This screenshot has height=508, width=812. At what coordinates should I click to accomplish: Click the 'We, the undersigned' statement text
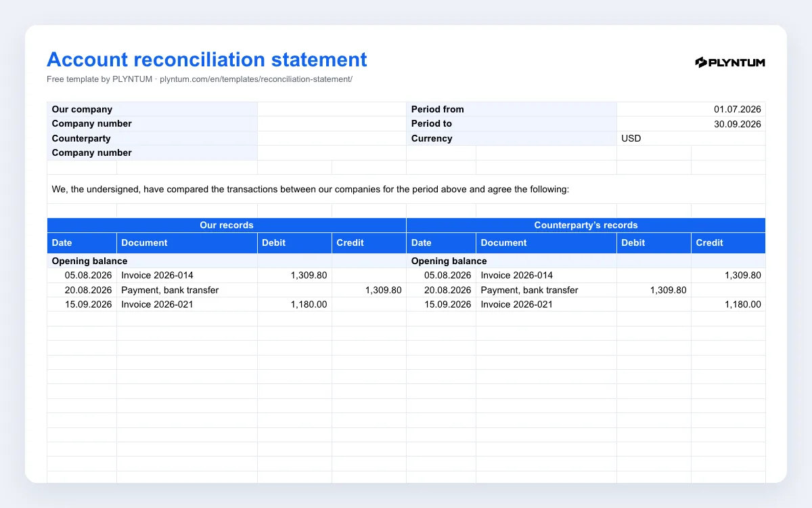pos(311,190)
